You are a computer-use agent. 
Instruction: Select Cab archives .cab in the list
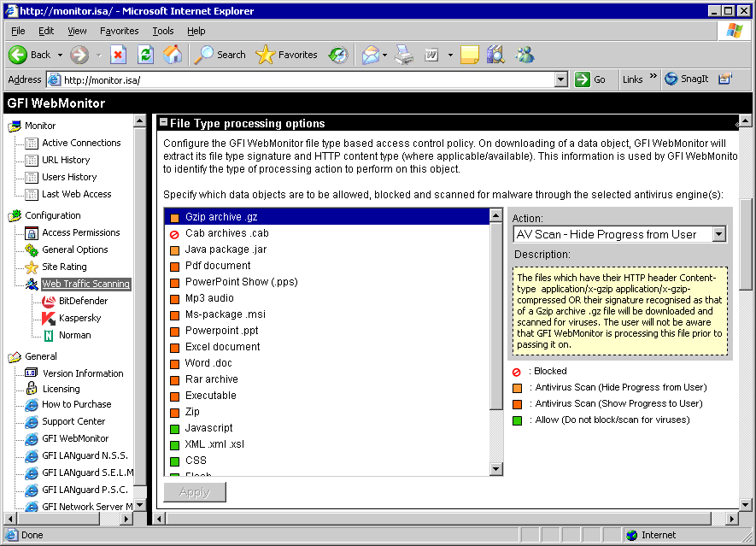[x=327, y=233]
